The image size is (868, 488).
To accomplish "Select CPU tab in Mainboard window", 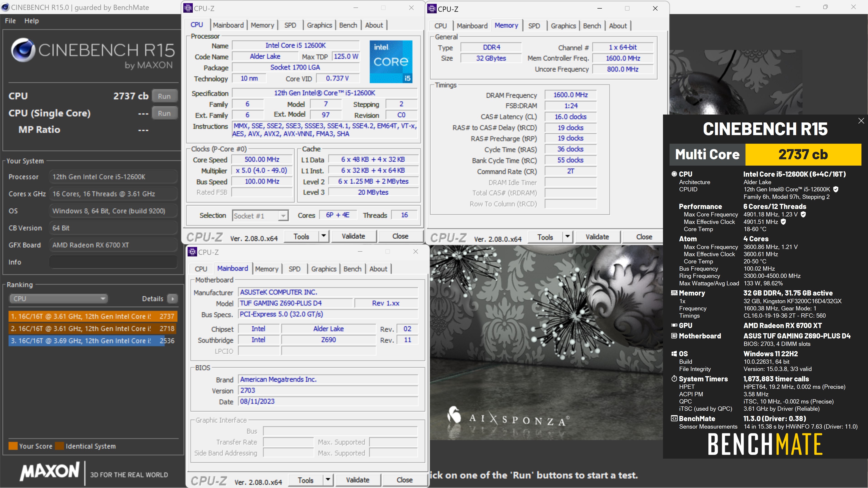I will (201, 269).
